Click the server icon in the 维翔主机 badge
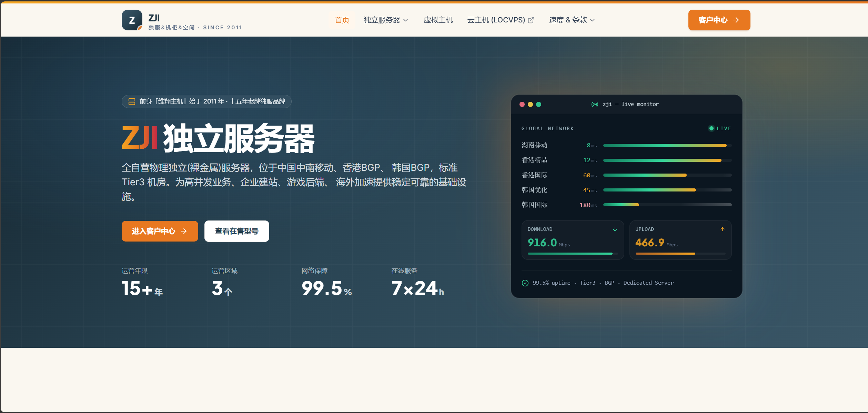 [x=132, y=101]
